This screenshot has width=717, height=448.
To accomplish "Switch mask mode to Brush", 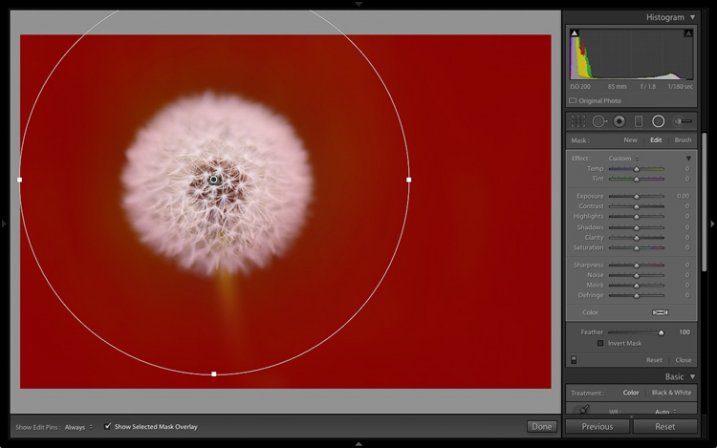I will coord(682,140).
